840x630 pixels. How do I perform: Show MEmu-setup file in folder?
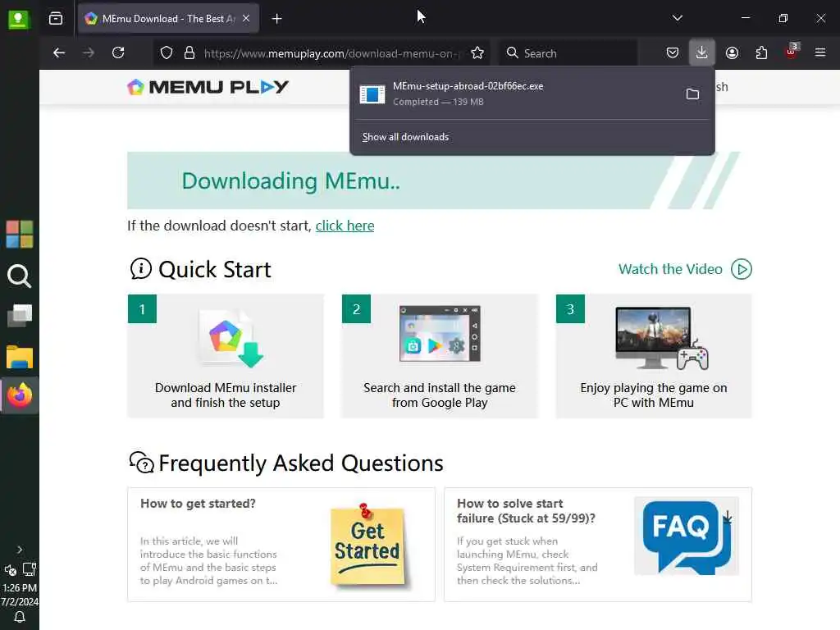(x=692, y=94)
